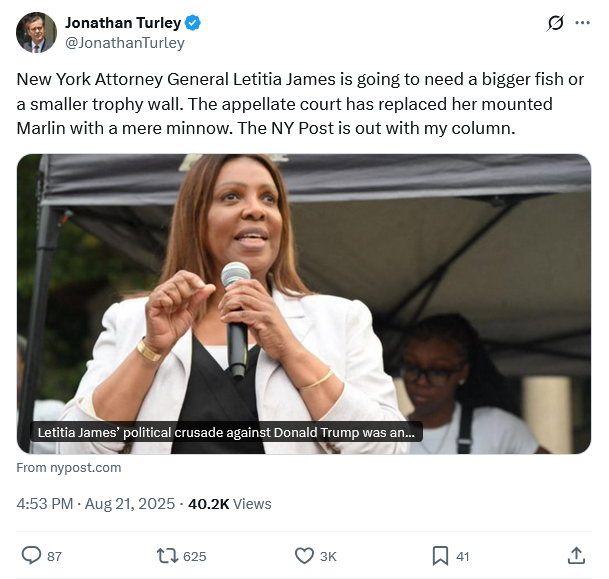609x579 pixels.
Task: Click the reply speech bubble icon
Action: tap(31, 556)
